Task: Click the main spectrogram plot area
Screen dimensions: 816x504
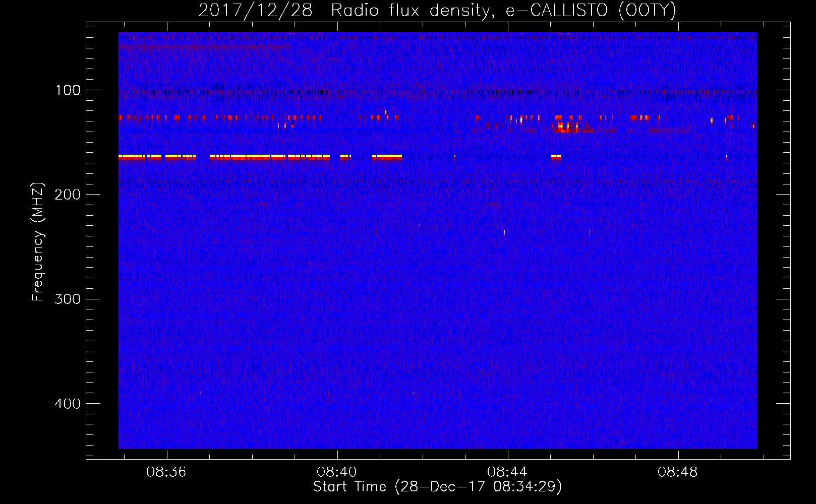Action: pos(438,240)
